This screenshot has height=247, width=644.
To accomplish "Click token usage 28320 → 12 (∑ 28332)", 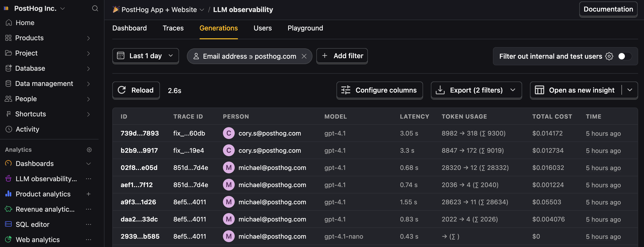I will pyautogui.click(x=475, y=168).
